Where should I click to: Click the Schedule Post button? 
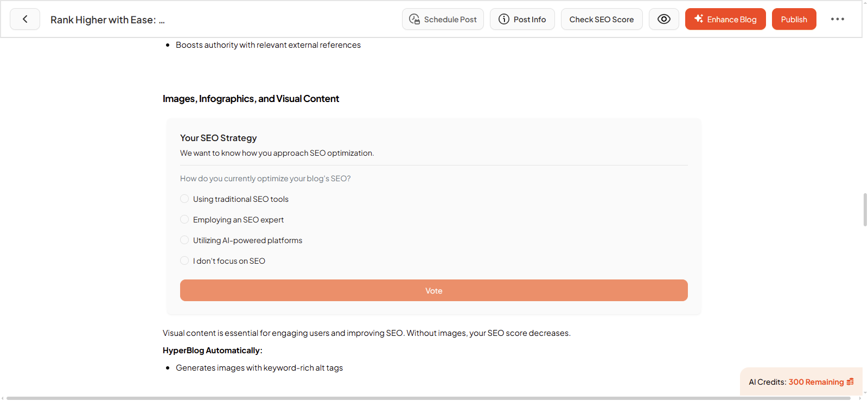point(443,19)
